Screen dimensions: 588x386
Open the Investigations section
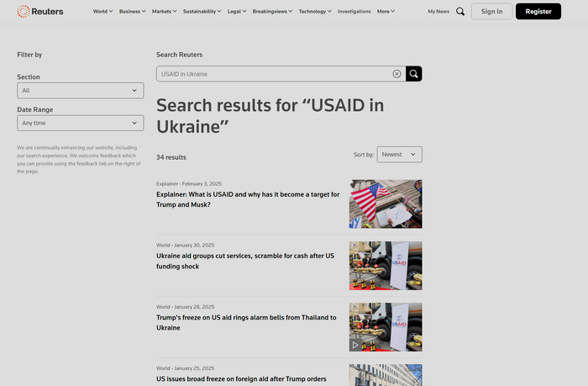[x=354, y=12]
